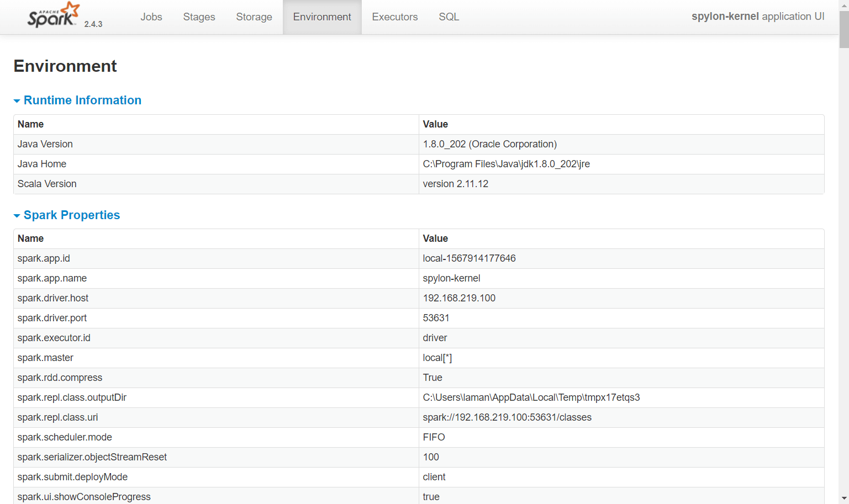Click the spark.master value local[*]
The height and width of the screenshot is (504, 849).
tap(437, 358)
